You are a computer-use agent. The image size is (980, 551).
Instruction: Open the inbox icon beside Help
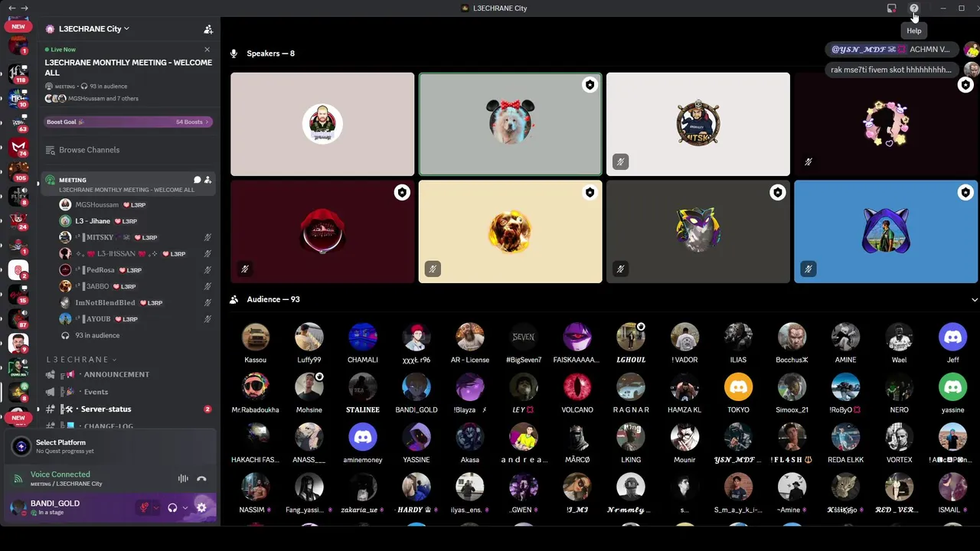892,8
